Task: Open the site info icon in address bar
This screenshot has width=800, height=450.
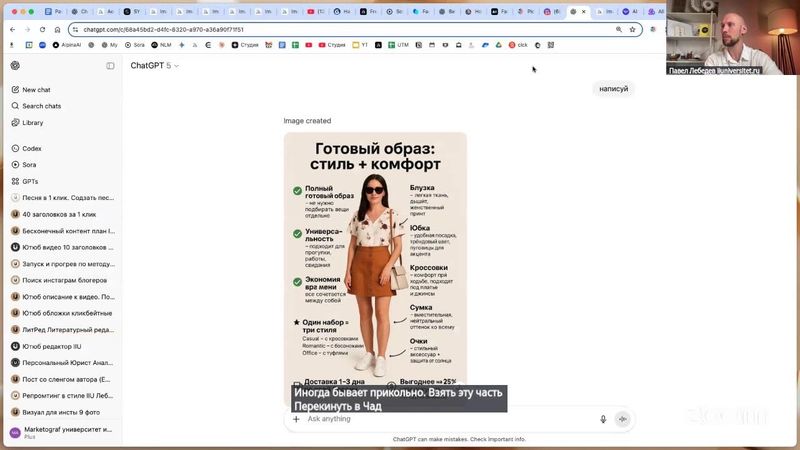Action: point(76,30)
